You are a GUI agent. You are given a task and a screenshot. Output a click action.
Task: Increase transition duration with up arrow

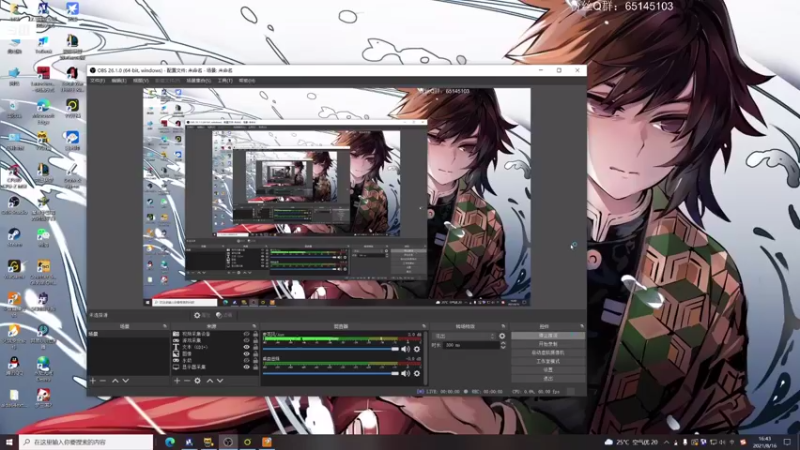pos(503,343)
